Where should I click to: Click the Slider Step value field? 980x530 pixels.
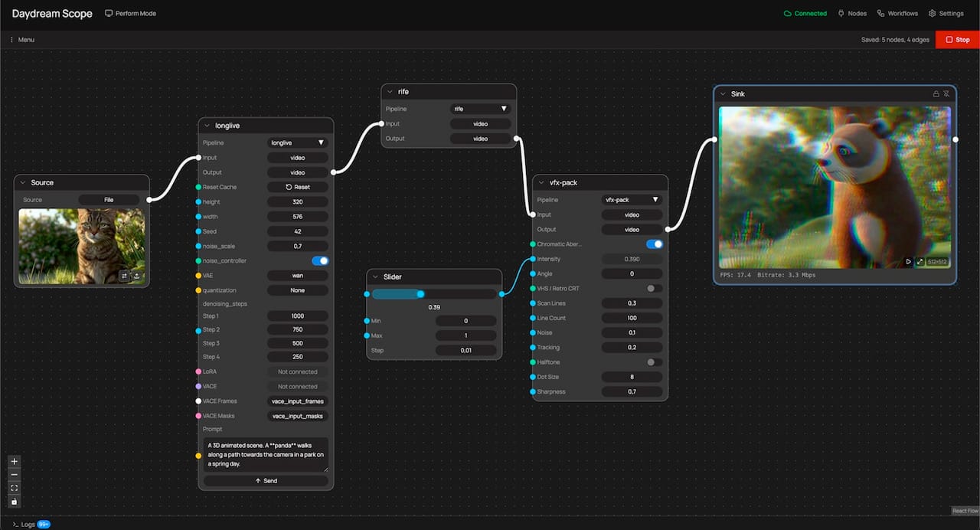[465, 350]
